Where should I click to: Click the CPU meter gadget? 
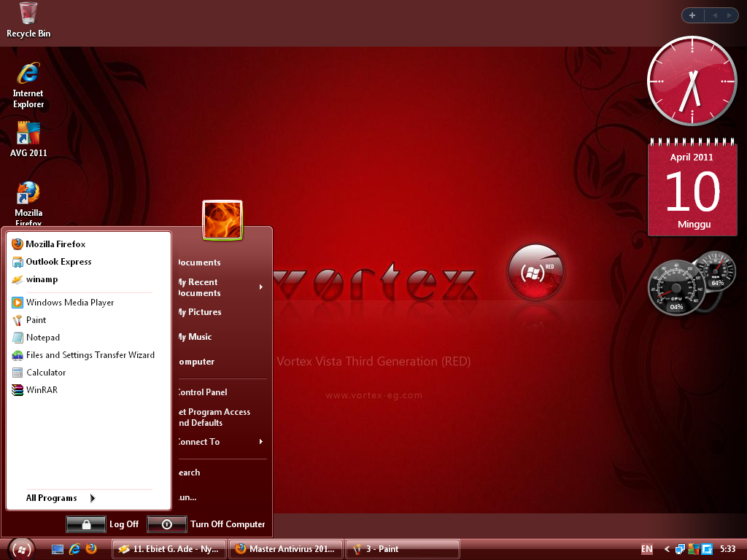(x=676, y=289)
